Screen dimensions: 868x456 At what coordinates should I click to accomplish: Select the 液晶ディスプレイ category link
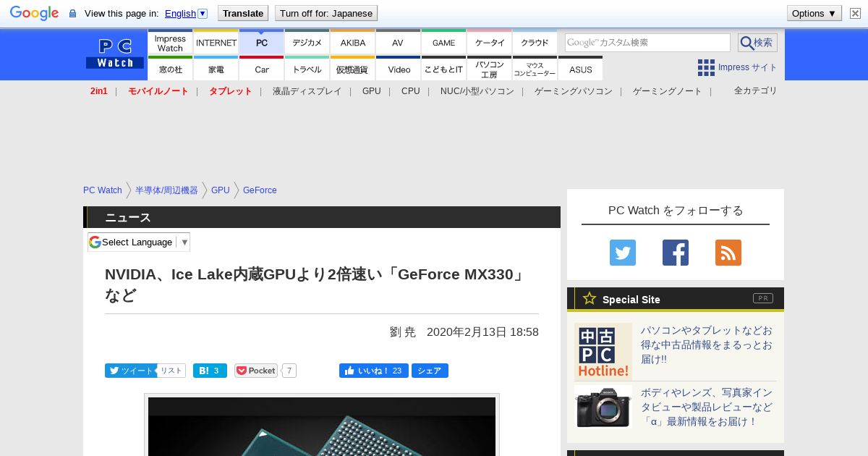[307, 91]
